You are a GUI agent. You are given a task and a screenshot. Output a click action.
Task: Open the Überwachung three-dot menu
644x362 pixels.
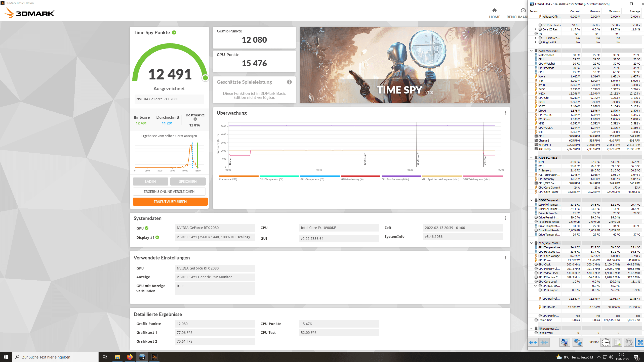[x=505, y=113]
